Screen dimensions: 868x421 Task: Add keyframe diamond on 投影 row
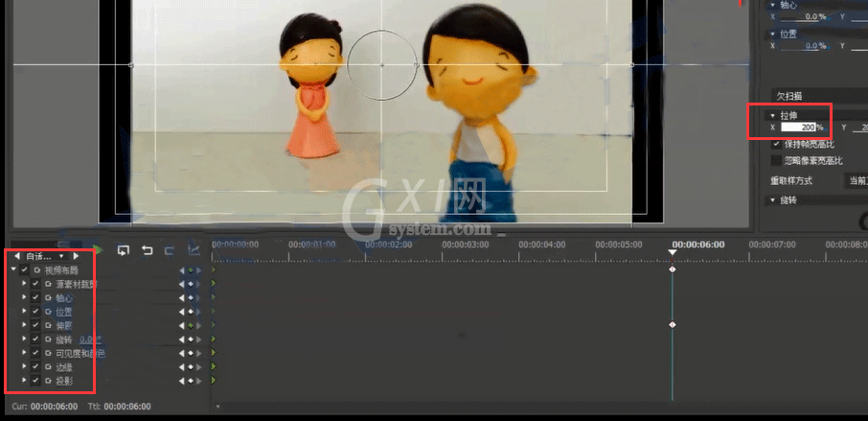[x=190, y=381]
